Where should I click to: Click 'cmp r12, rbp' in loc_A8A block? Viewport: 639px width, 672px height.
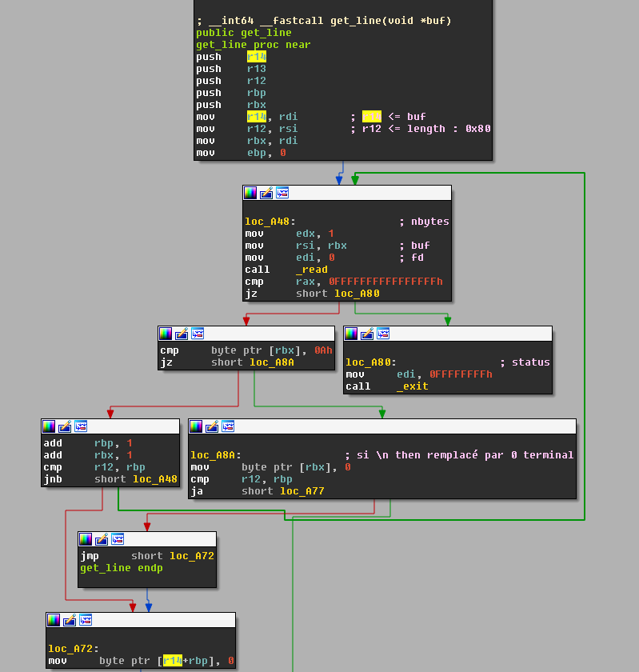pos(242,479)
